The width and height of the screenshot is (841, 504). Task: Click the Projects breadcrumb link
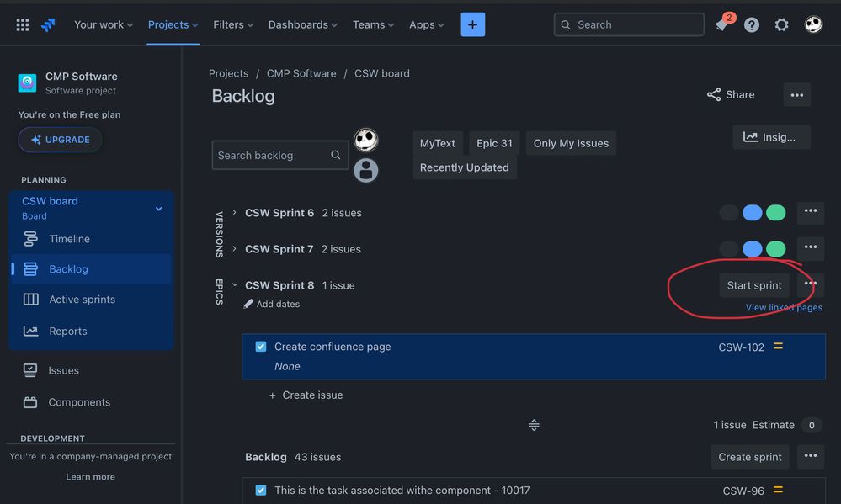(228, 73)
